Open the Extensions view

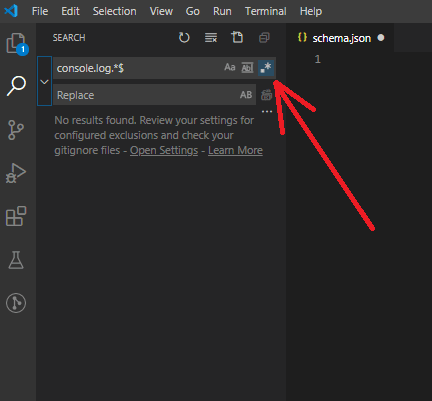(16, 216)
